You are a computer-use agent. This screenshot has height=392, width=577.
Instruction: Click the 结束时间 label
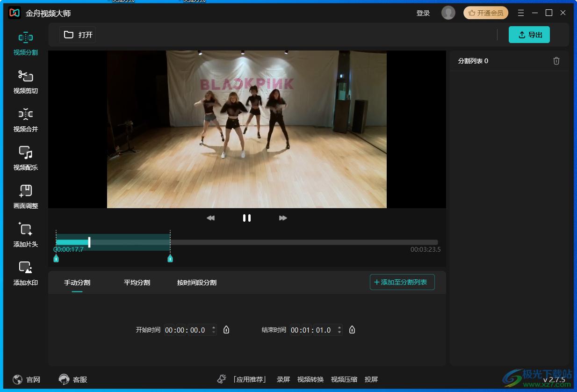click(x=274, y=330)
